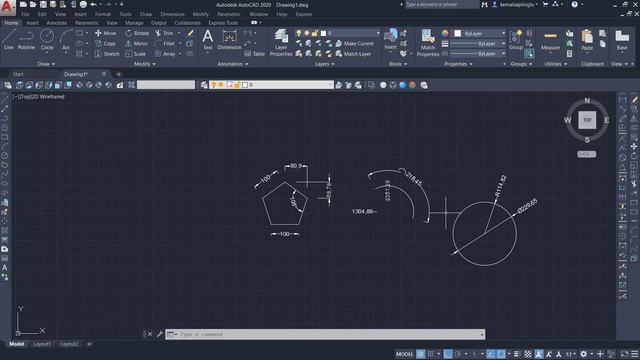
Task: Click Match Properties
Action: tap(428, 42)
